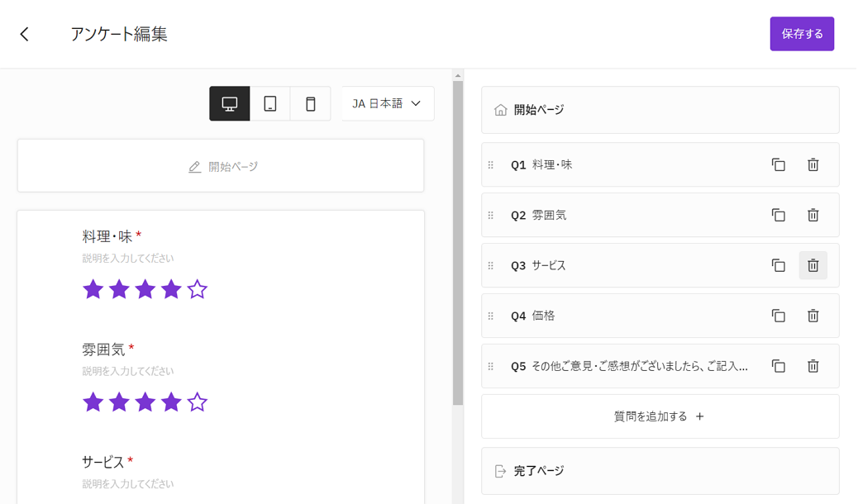Open the JA 日本語 language dropdown
This screenshot has height=504, width=858.
[388, 103]
